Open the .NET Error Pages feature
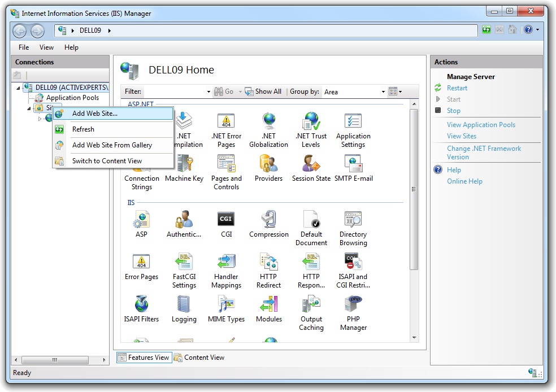 (x=226, y=130)
